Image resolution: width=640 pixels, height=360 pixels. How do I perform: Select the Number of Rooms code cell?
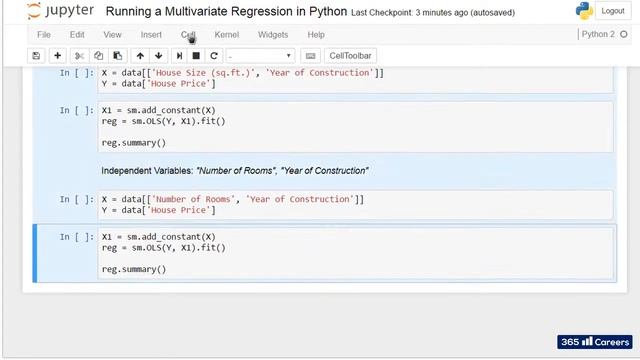click(355, 205)
